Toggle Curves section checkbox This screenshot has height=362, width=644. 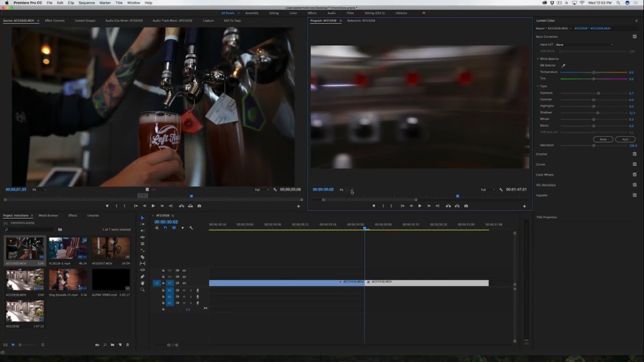click(x=634, y=164)
